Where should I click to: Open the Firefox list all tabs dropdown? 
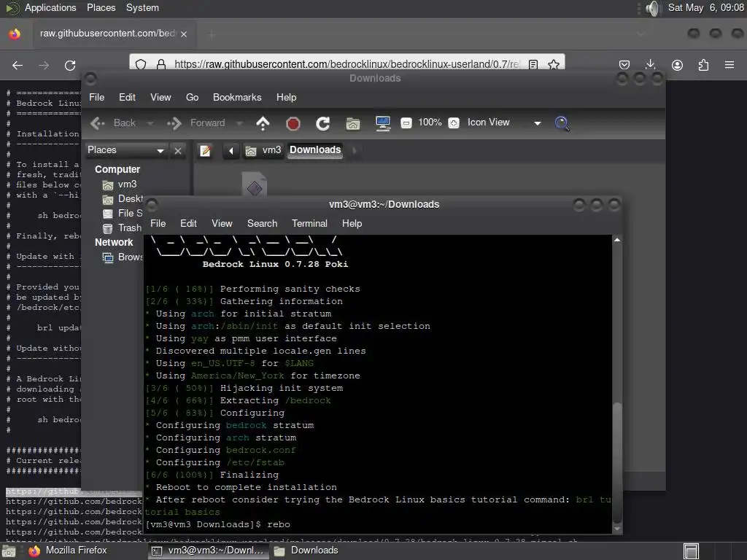point(640,34)
